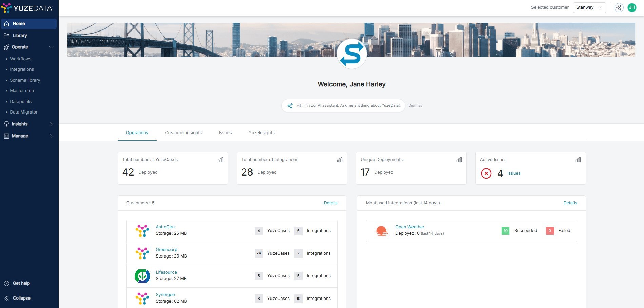This screenshot has height=308, width=644.
Task: Click chart icon on Unique Deployments card
Action: 459,160
